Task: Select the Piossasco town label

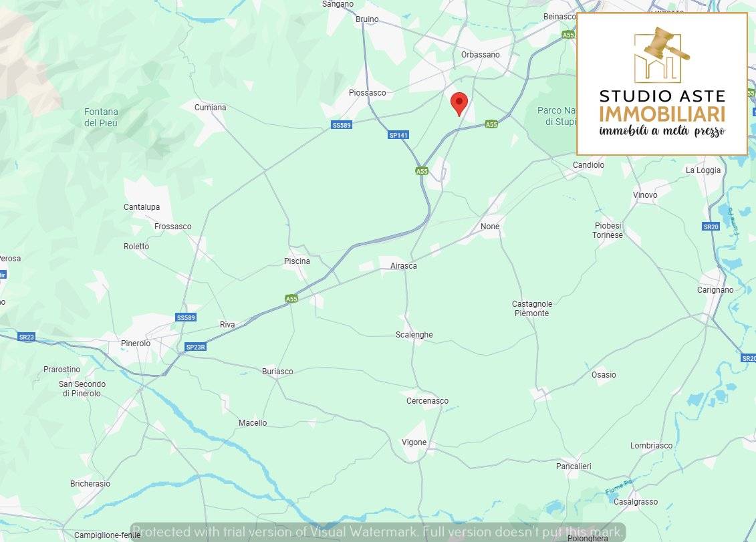Action: coord(368,93)
